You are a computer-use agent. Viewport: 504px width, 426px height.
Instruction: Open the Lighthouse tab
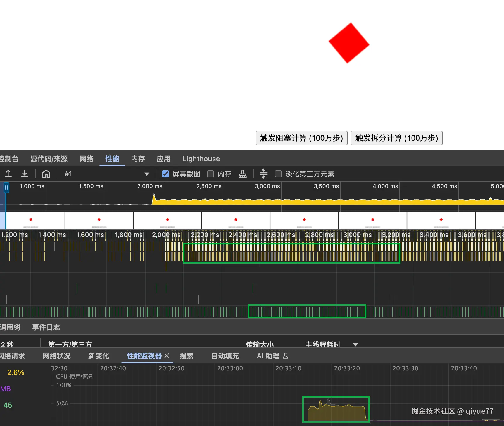tap(201, 159)
